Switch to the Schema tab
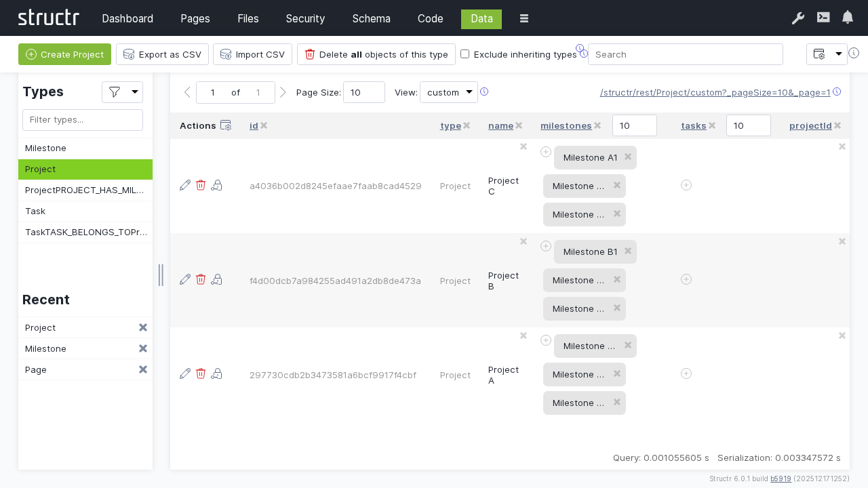This screenshot has width=868, height=488. click(x=371, y=19)
